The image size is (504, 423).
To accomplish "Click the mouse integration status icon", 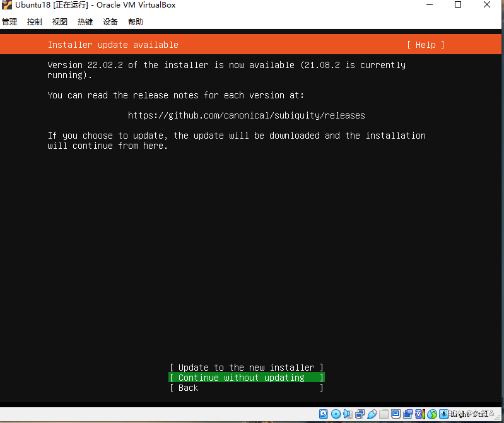I will 432,414.
